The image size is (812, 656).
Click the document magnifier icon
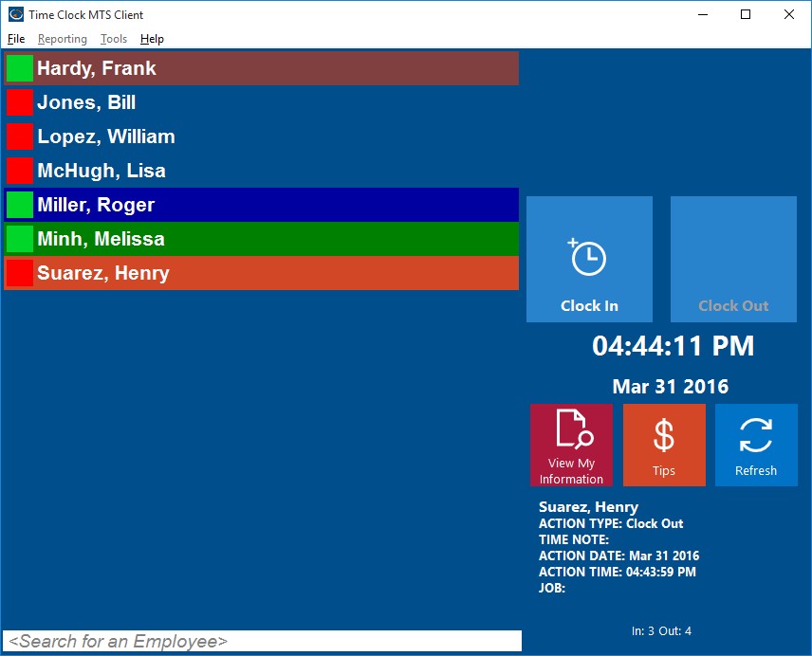point(574,428)
